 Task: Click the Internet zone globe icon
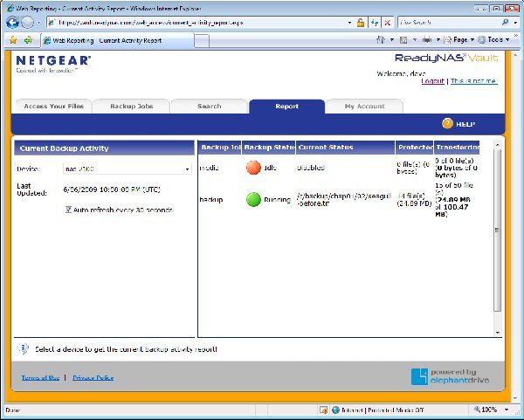pos(335,410)
